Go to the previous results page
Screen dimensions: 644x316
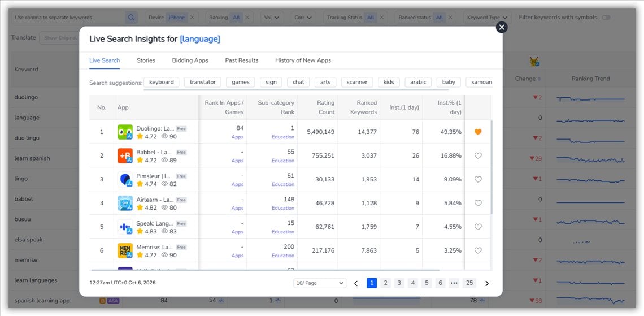click(x=356, y=283)
